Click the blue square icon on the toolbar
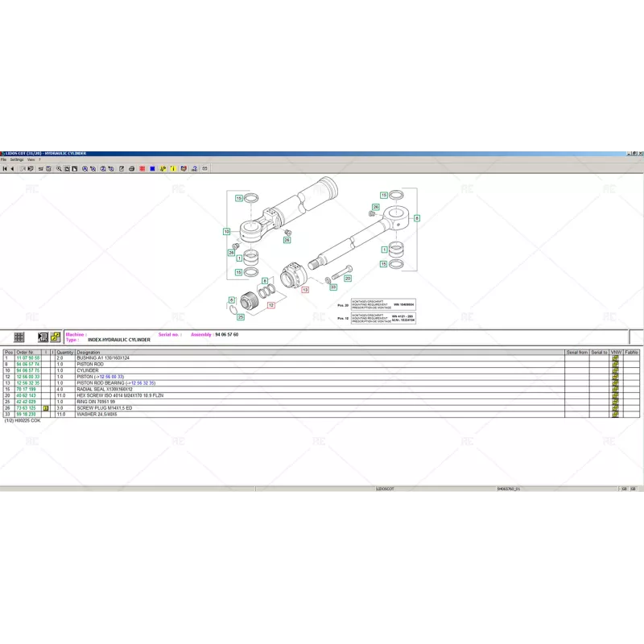The width and height of the screenshot is (644, 644). pyautogui.click(x=151, y=169)
